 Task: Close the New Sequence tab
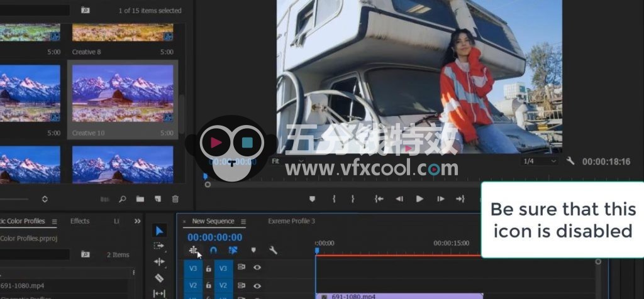pyautogui.click(x=184, y=222)
